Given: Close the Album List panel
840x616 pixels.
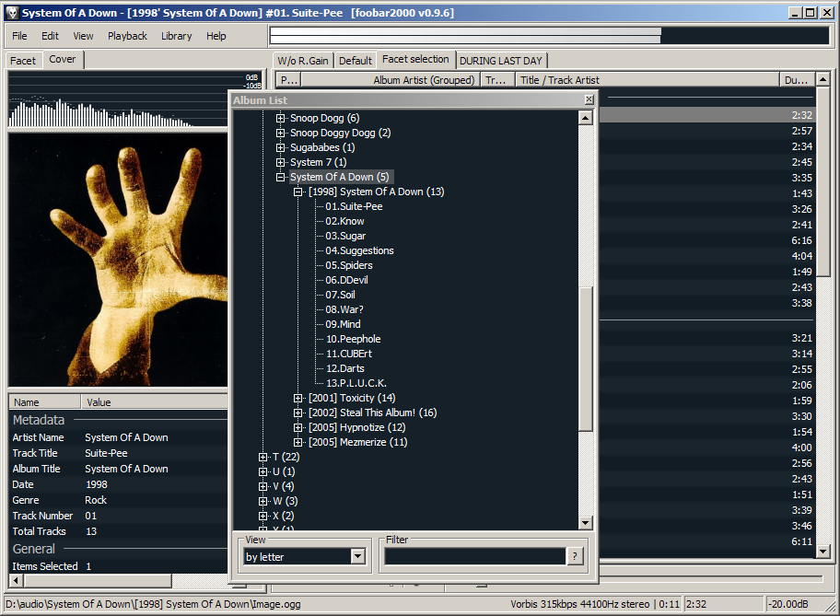Looking at the screenshot, I should 589,99.
